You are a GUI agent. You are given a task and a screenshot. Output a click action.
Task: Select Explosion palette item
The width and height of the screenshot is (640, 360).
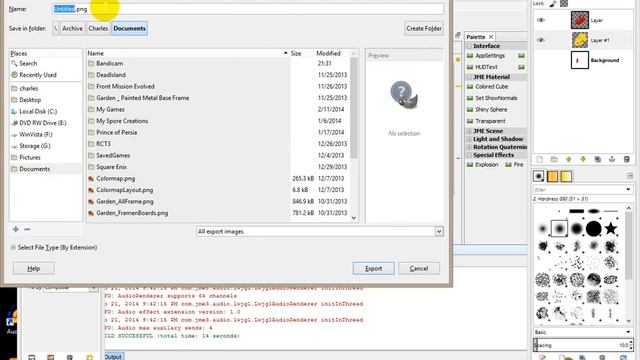482,164
